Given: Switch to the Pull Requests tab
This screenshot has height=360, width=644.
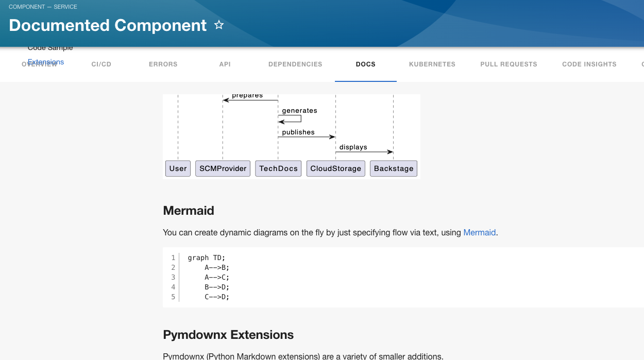Looking at the screenshot, I should coord(509,64).
